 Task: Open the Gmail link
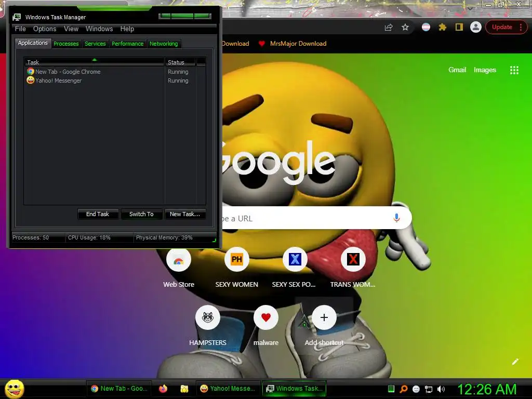pos(457,70)
